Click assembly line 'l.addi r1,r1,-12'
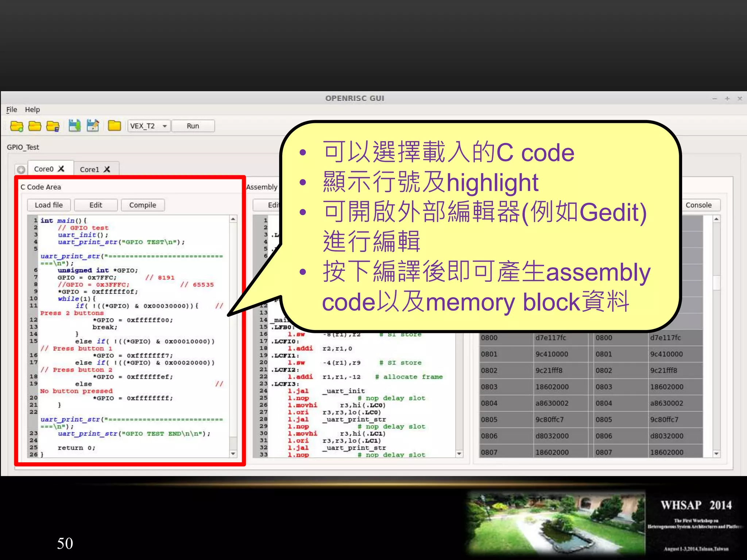The width and height of the screenshot is (747, 560). click(x=324, y=377)
